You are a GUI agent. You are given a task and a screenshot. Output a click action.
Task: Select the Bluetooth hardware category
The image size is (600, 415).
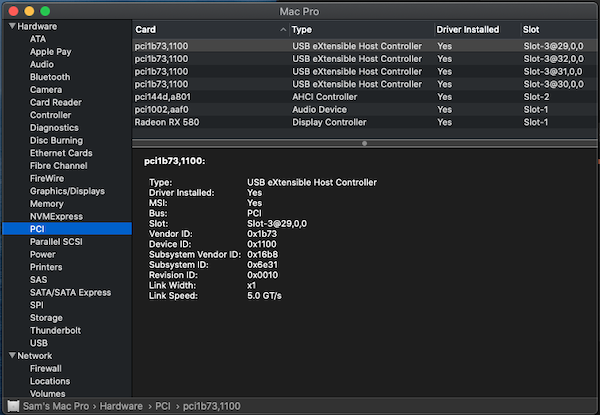[50, 77]
